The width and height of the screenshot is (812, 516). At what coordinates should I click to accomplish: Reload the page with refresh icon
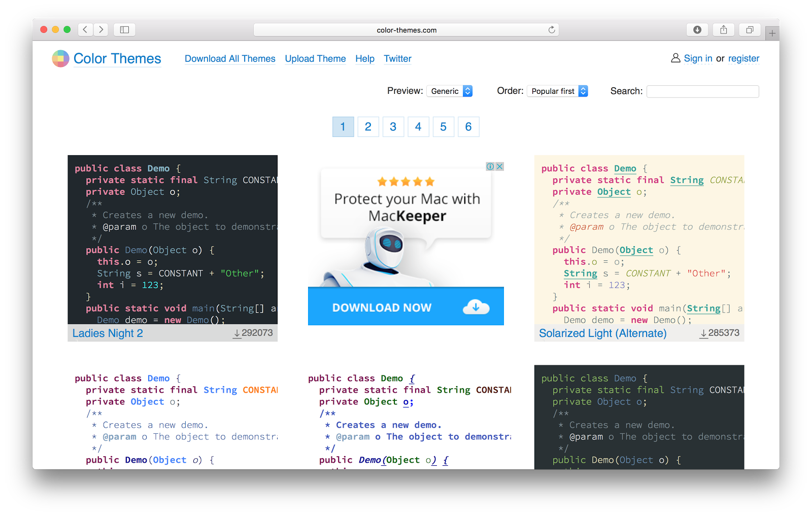click(x=552, y=30)
